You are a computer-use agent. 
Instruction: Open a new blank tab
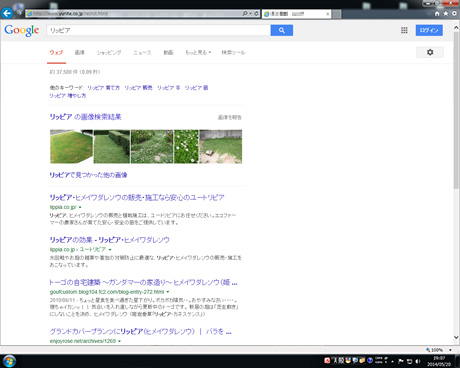337,14
